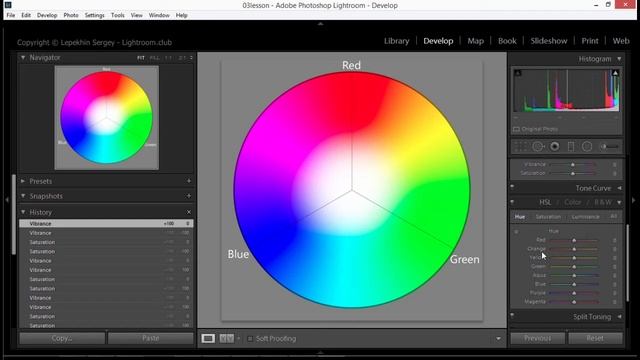Click the Red hue slider
The width and height of the screenshot is (640, 360).
click(574, 240)
